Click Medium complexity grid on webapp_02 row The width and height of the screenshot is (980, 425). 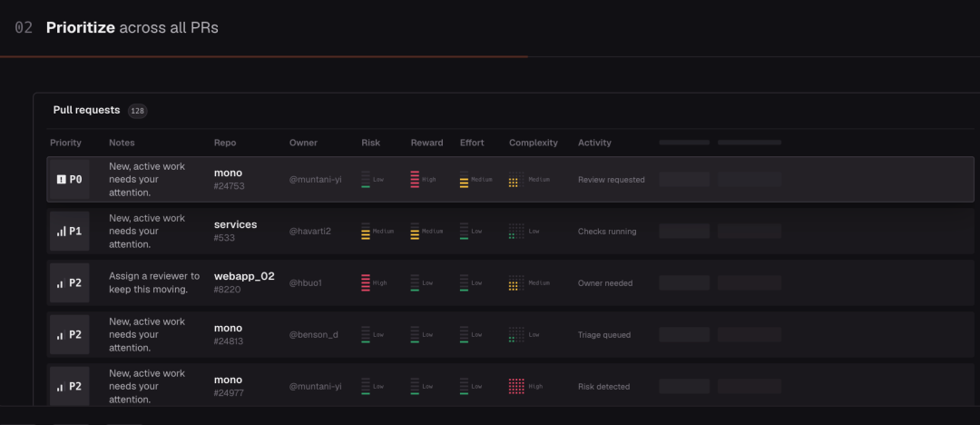tap(516, 283)
